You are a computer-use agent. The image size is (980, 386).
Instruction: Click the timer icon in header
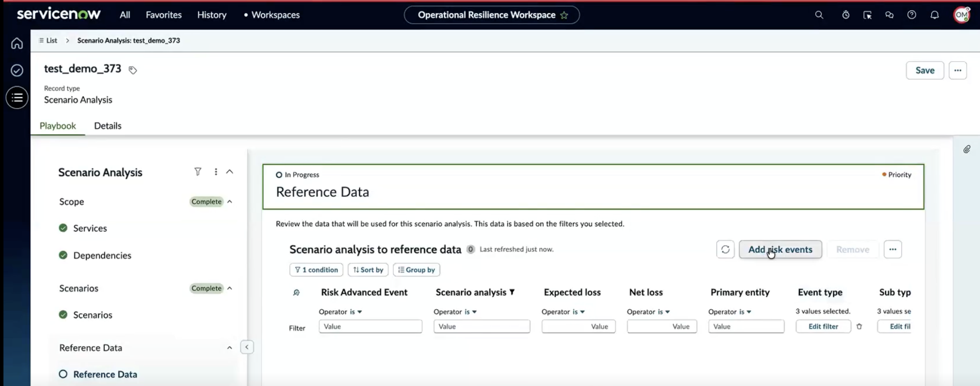pyautogui.click(x=846, y=15)
